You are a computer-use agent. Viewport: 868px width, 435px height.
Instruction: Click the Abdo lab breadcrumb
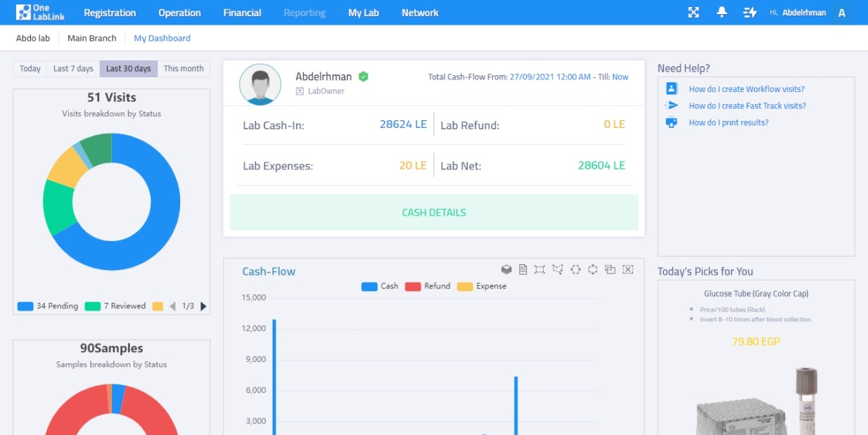coord(33,38)
